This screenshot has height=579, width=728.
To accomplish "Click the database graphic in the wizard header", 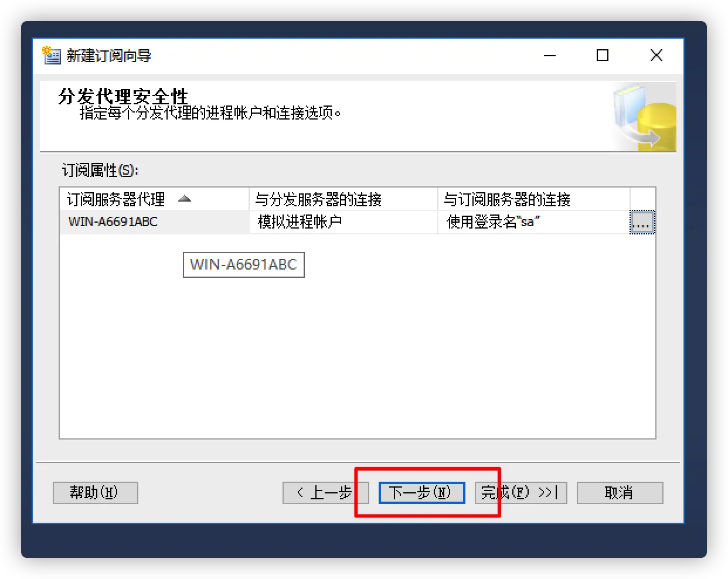I will coord(645,117).
